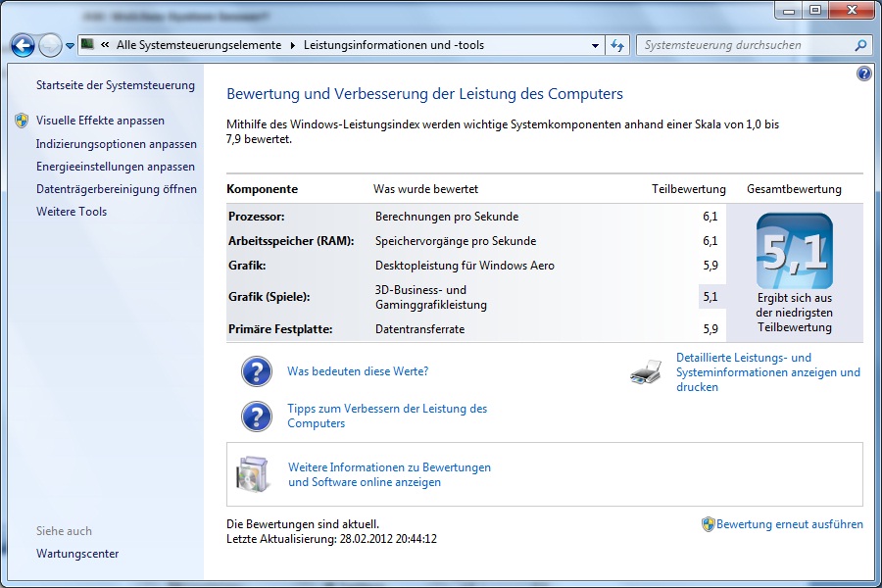Open the recent pages dropdown arrow

tap(70, 46)
